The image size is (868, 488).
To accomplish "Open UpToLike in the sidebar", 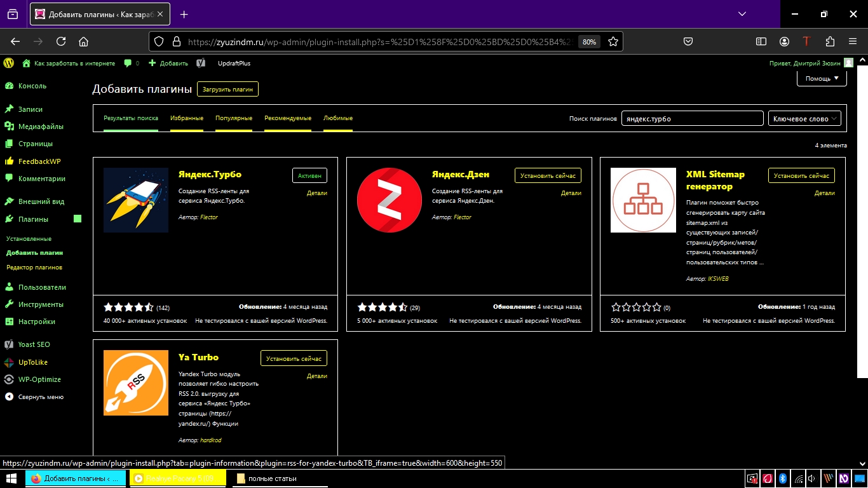I will 32,362.
